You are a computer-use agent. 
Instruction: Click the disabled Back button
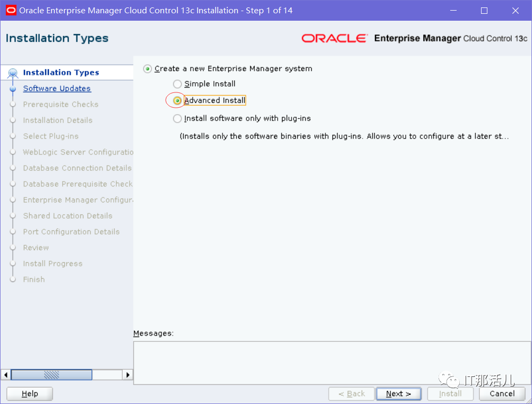[351, 394]
